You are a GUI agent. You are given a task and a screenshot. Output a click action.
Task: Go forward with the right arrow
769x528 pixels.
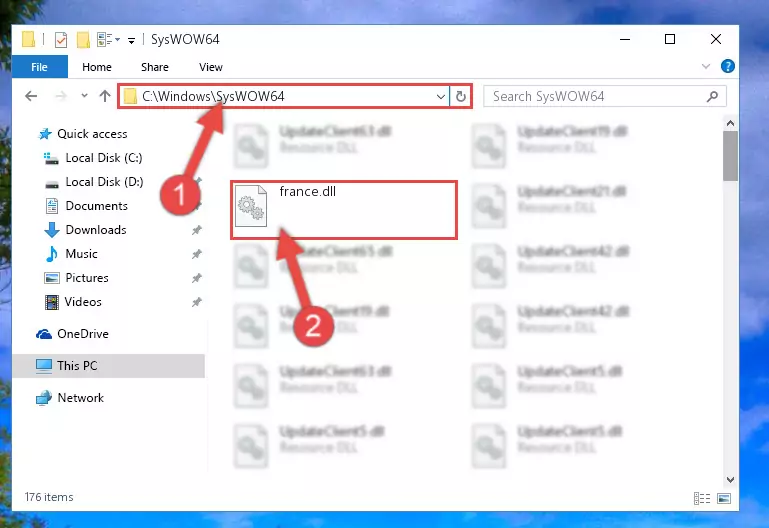click(x=61, y=96)
